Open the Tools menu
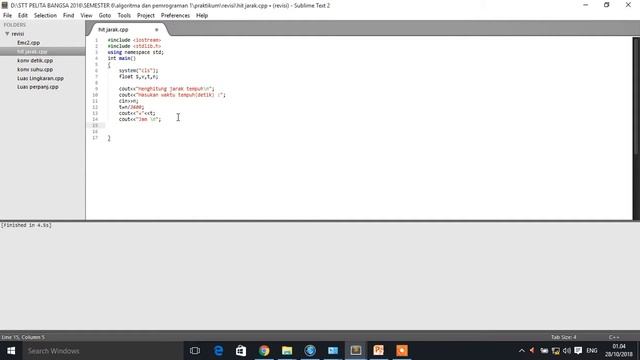The image size is (640, 360). coord(124,16)
